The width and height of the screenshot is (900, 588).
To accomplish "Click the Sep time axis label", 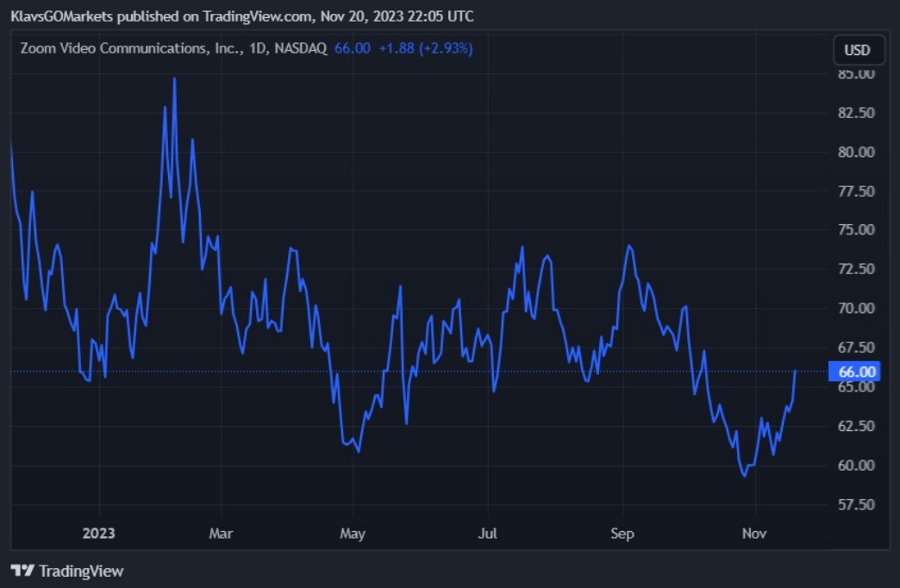I will tap(622, 534).
